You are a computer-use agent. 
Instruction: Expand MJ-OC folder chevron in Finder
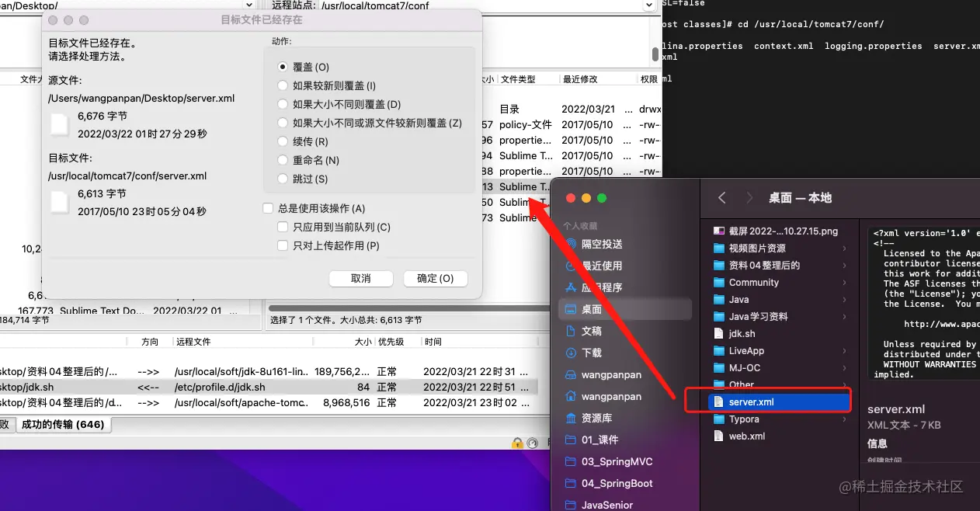point(844,368)
